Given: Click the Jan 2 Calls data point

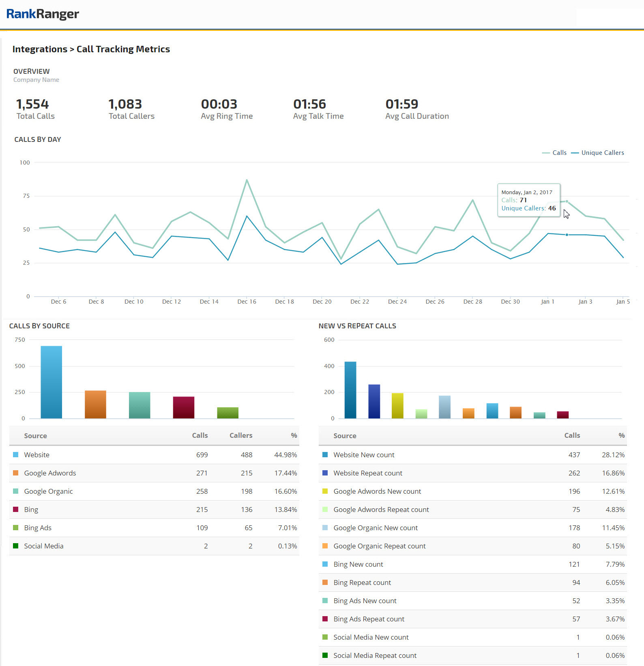Looking at the screenshot, I should pyautogui.click(x=567, y=201).
